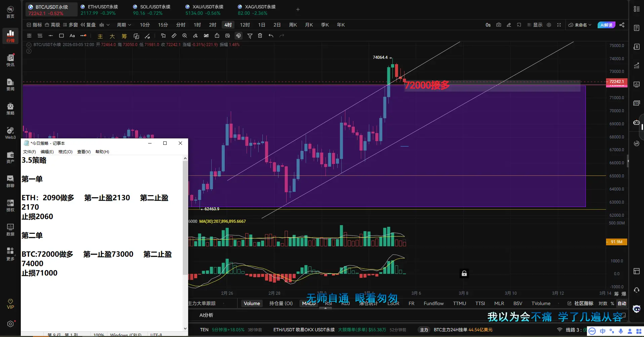Select the 1日 timeframe
Screen dimensions: 644x337
[262, 25]
